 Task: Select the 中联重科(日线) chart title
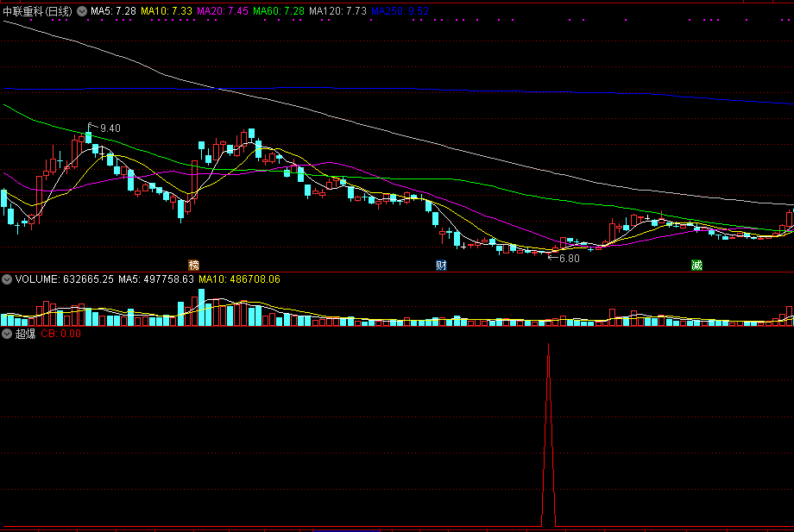coord(37,11)
